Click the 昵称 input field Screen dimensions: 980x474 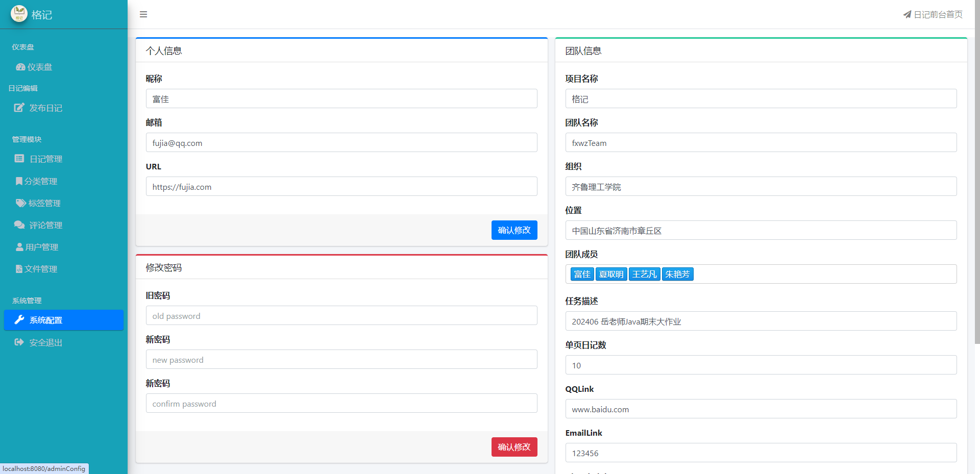tap(341, 99)
